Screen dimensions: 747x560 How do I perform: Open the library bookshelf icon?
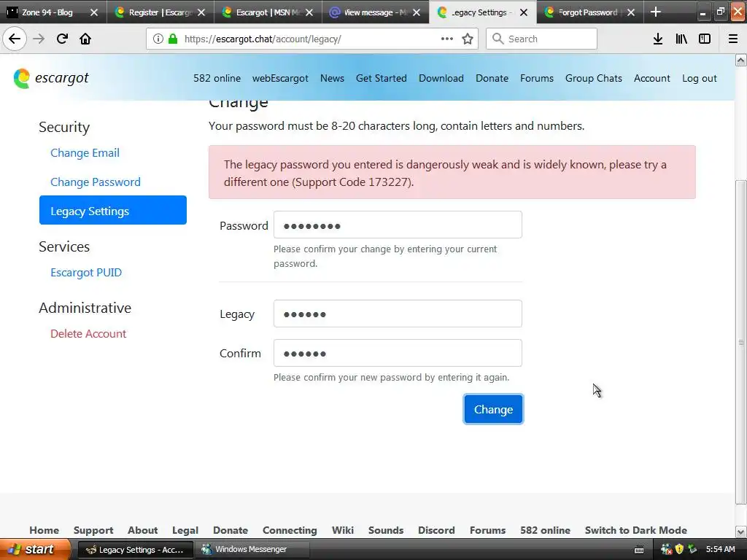coord(681,39)
